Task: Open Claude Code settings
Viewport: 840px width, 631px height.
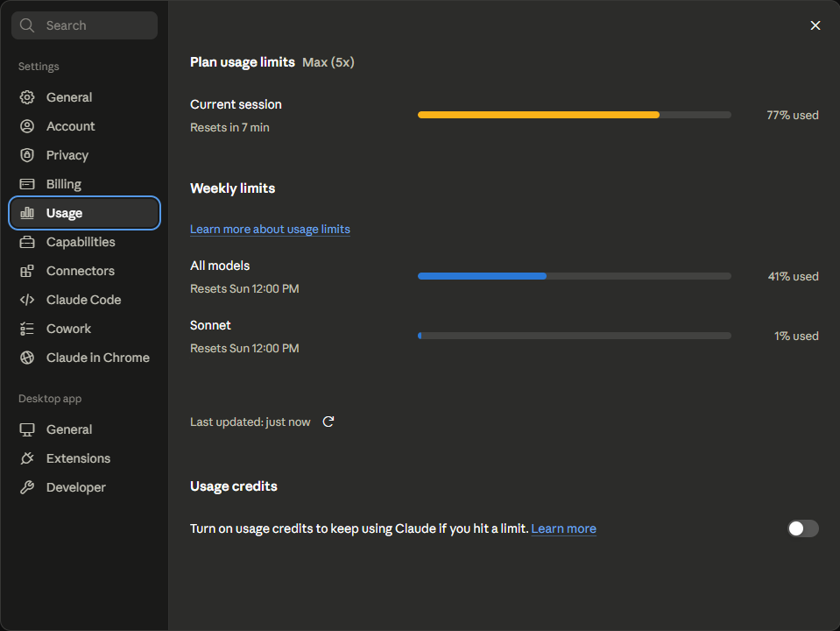Action: (83, 300)
